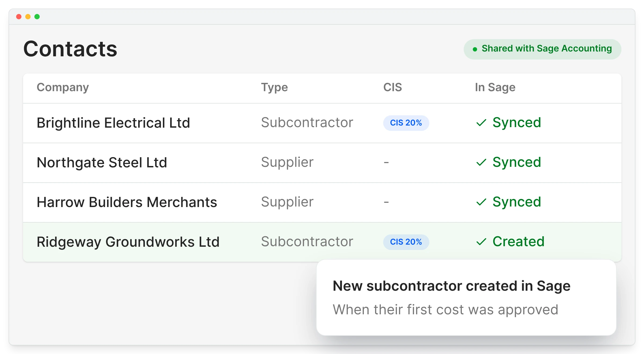Click the CIS 20% badge for Brightline Electrical
Viewport: 644px width, 354px height.
(406, 123)
